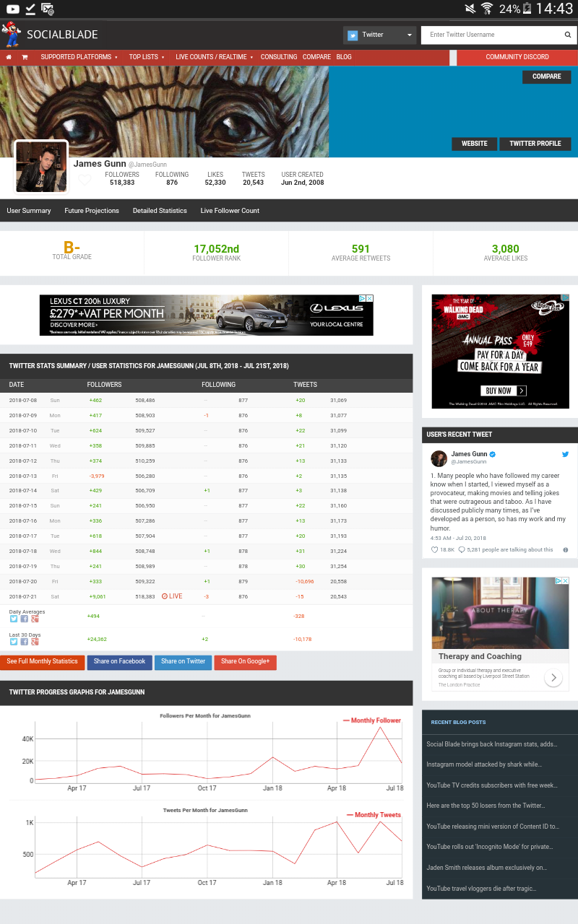Click the dark Compare button on banner
The image size is (578, 924).
pos(547,77)
